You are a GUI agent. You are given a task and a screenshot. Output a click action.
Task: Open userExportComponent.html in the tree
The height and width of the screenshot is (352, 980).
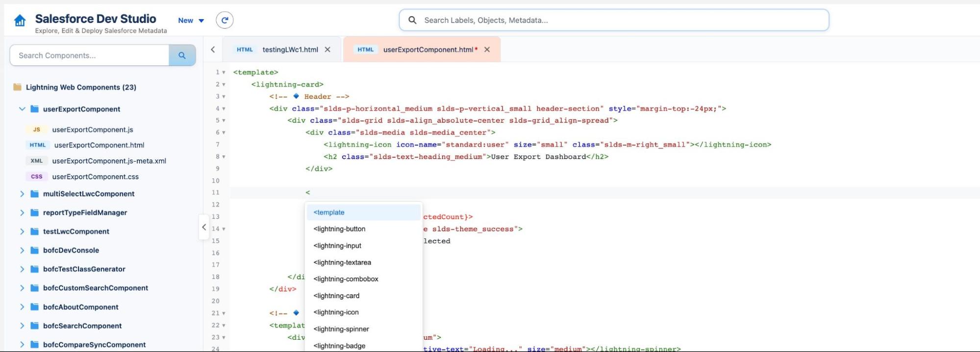point(99,145)
